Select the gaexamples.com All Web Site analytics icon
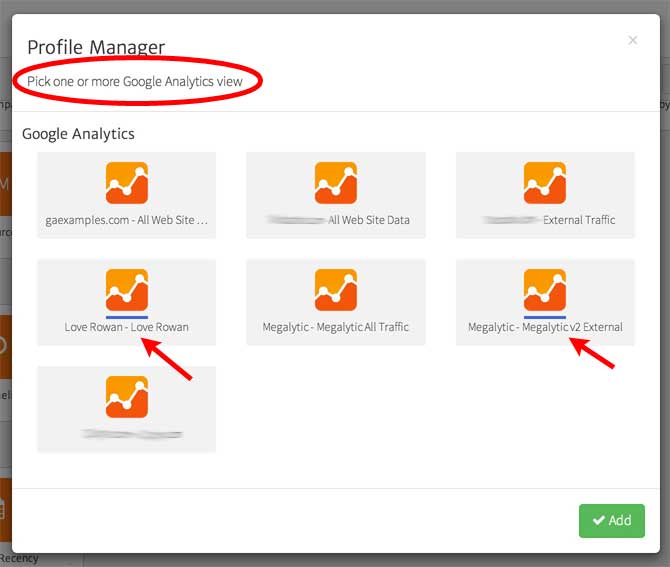 (x=127, y=183)
